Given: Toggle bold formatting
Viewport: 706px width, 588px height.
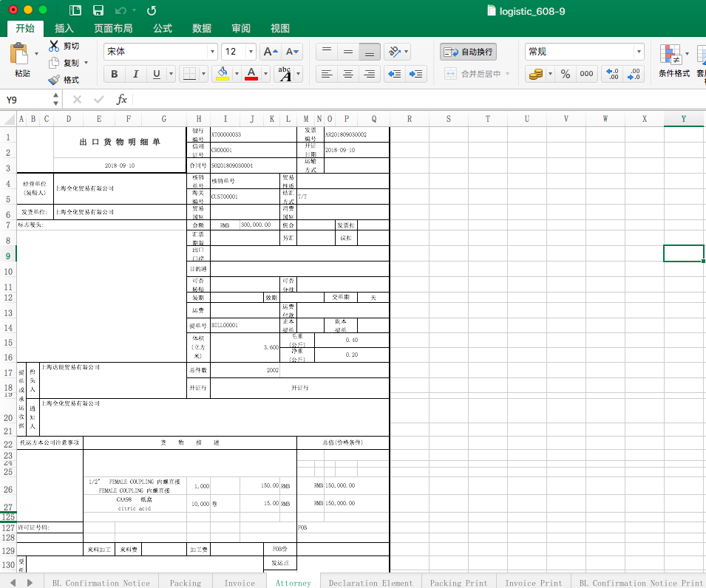Looking at the screenshot, I should 114,74.
